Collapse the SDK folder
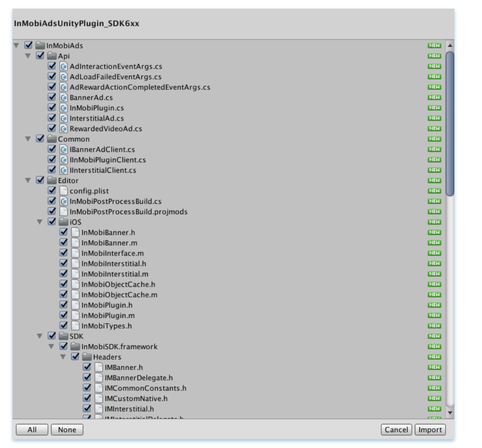Image resolution: width=482 pixels, height=448 pixels. pyautogui.click(x=40, y=336)
